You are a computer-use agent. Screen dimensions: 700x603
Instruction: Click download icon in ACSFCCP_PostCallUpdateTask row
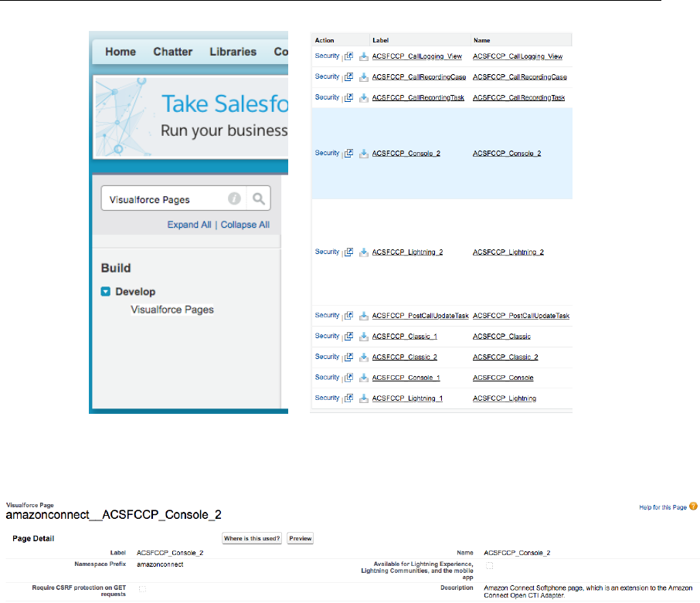point(364,315)
